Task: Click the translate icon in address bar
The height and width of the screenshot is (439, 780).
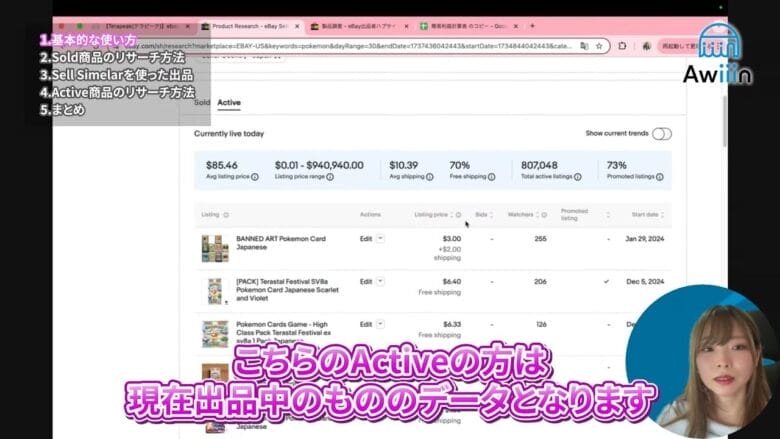Action: pyautogui.click(x=583, y=46)
